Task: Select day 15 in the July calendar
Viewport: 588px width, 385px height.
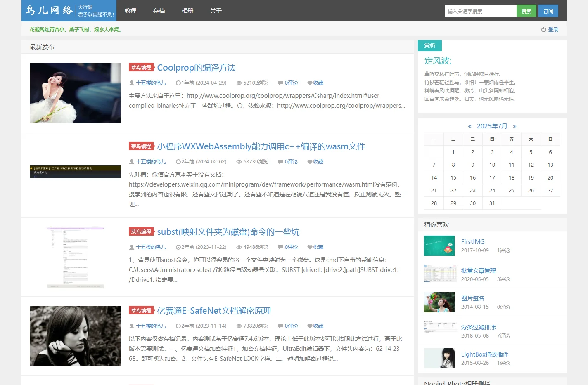Action: (453, 178)
